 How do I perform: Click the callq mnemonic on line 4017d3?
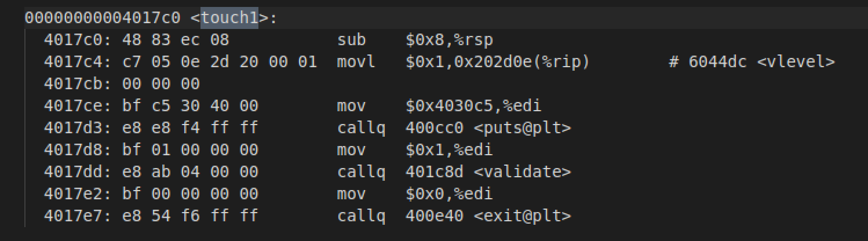pyautogui.click(x=361, y=128)
